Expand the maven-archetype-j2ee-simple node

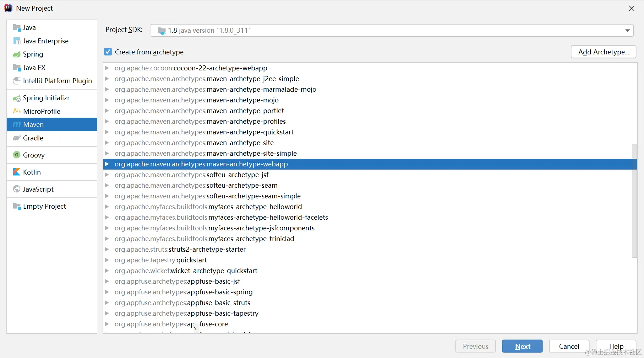[107, 79]
